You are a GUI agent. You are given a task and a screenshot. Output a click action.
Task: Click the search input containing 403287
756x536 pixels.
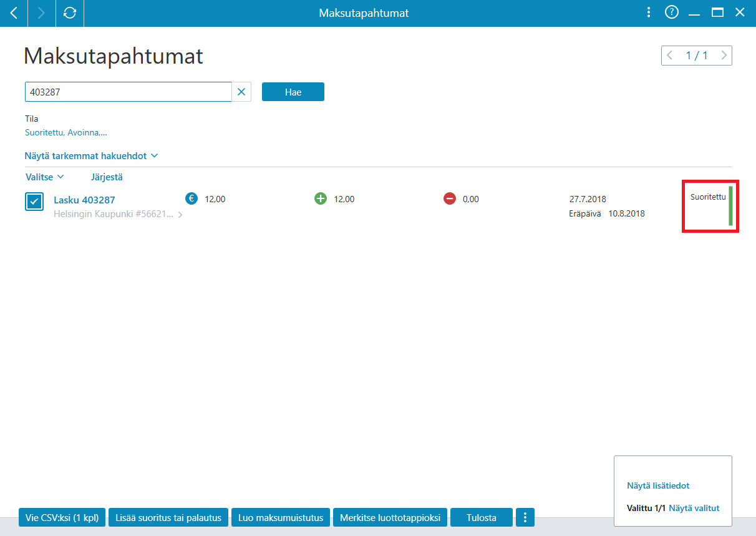[x=128, y=92]
